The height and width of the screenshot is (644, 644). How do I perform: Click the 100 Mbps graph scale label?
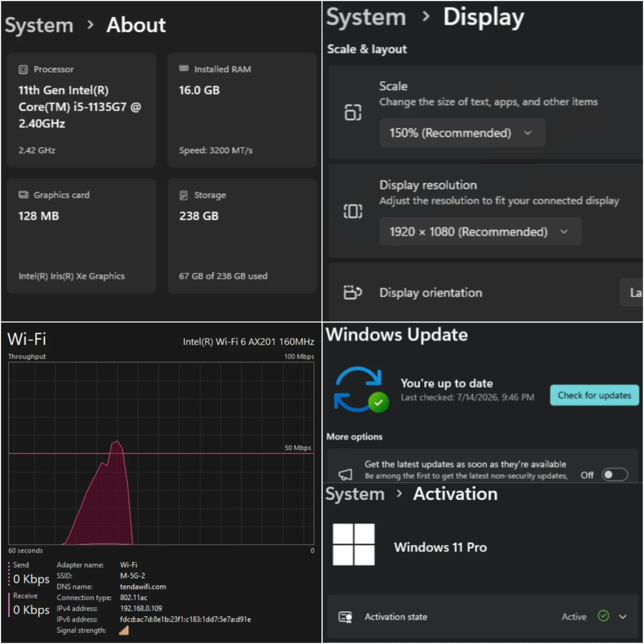click(x=299, y=356)
